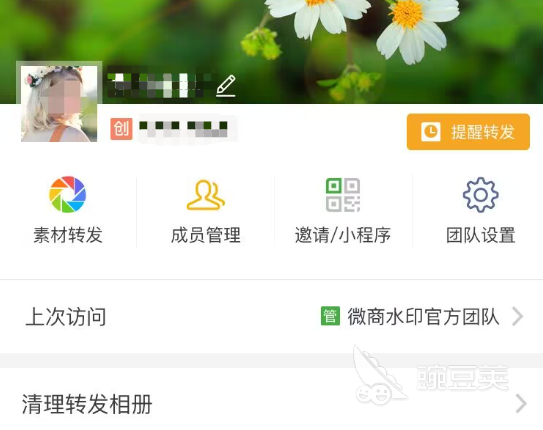Select the 素材转发 label
Viewport: 543px width, 430px height.
click(x=68, y=235)
